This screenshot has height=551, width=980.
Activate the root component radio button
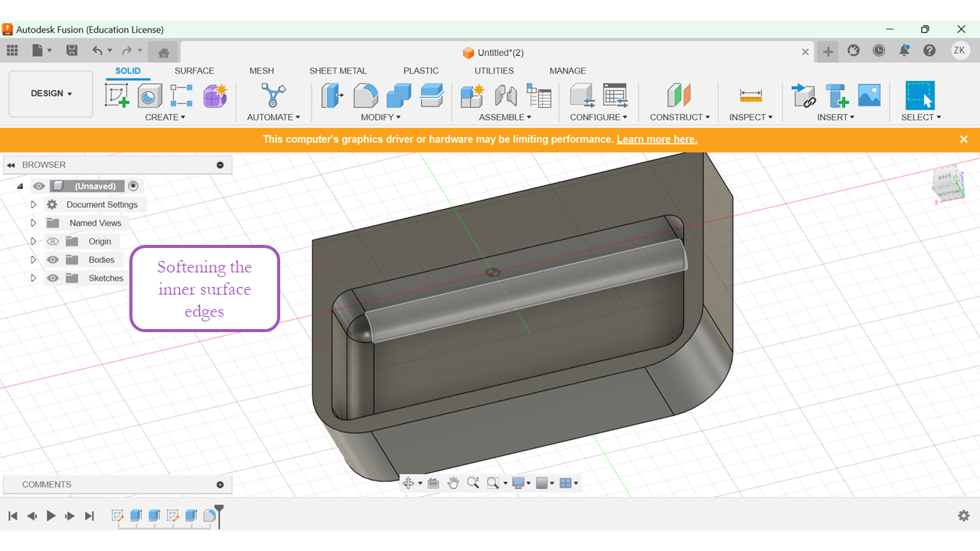133,186
